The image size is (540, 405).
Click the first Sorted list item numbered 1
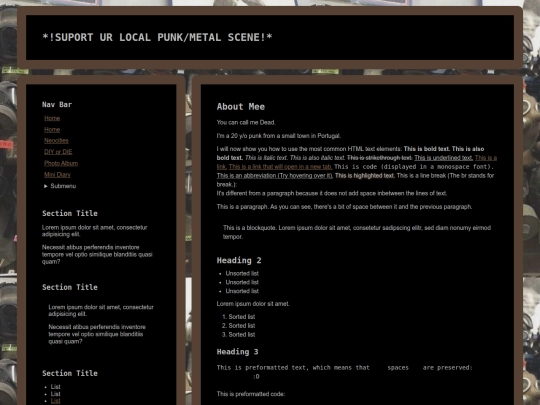(242, 317)
